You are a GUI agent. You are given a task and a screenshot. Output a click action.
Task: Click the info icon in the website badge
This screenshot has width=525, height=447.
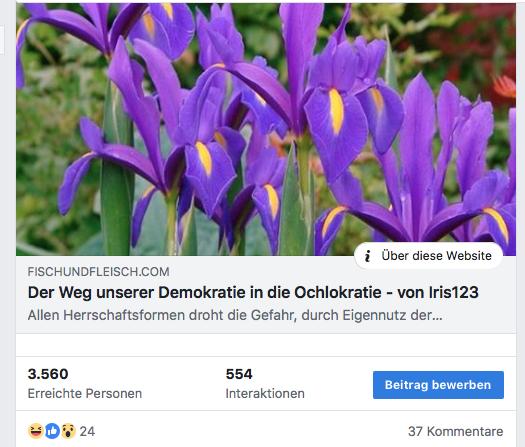(367, 256)
